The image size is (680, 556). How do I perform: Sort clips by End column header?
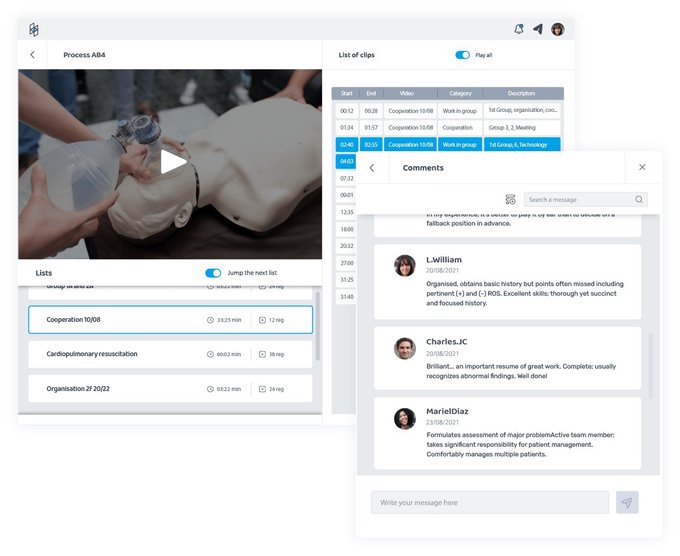point(371,93)
